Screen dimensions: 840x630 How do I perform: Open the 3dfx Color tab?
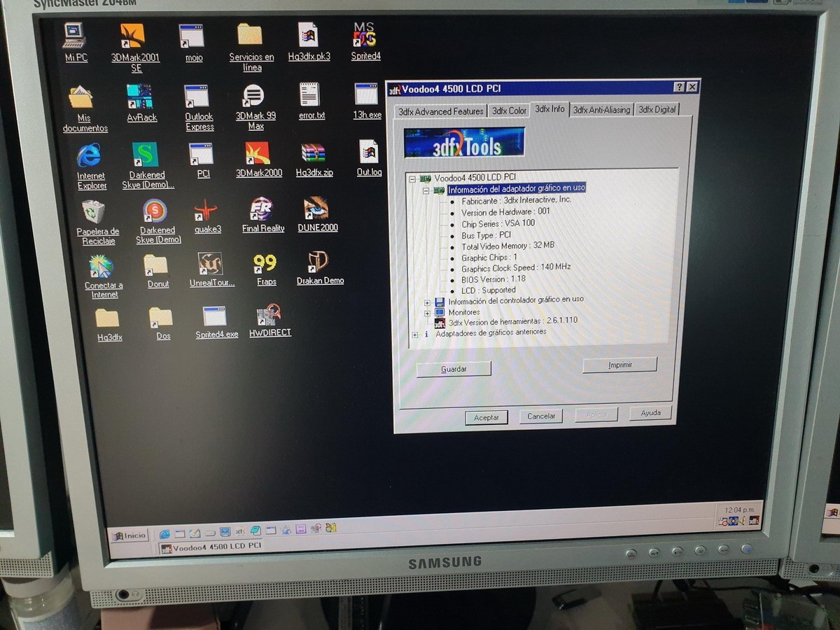[509, 109]
